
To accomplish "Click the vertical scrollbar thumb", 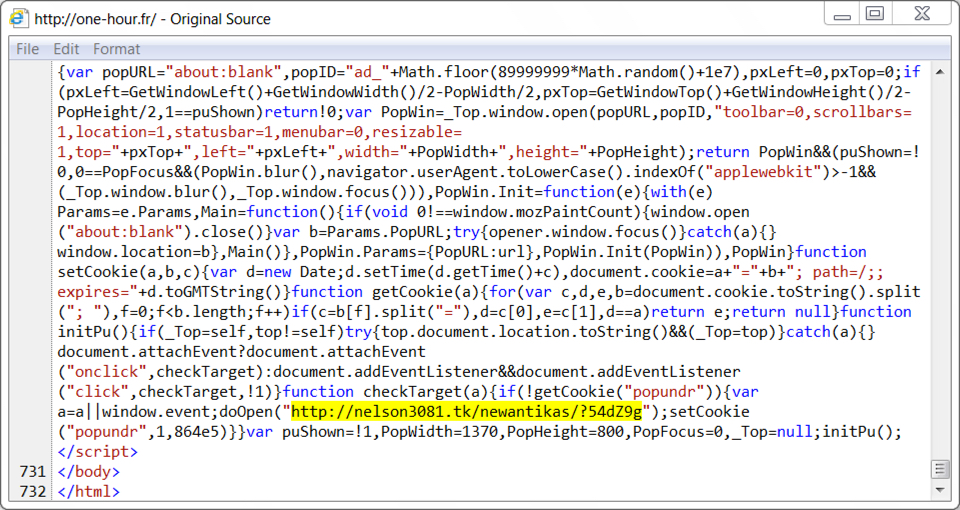I will coord(940,470).
